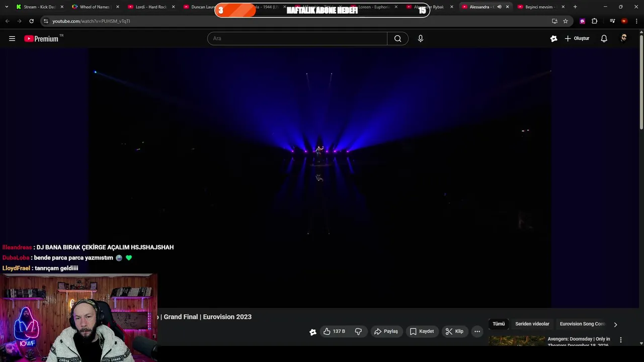This screenshot has height=362, width=644.
Task: Click the sparkle icon left of the like button
Action: pos(312,332)
